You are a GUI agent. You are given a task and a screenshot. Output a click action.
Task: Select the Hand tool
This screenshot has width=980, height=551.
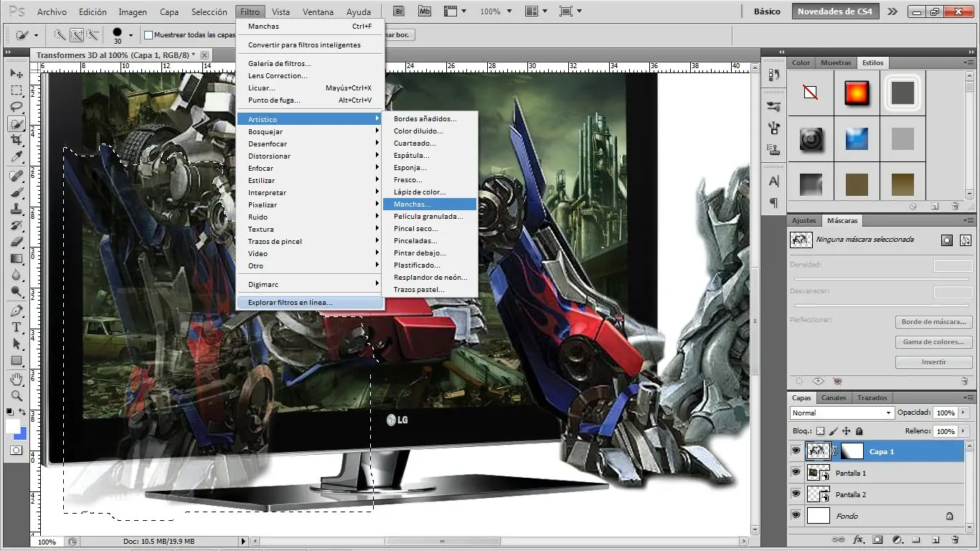click(x=17, y=379)
